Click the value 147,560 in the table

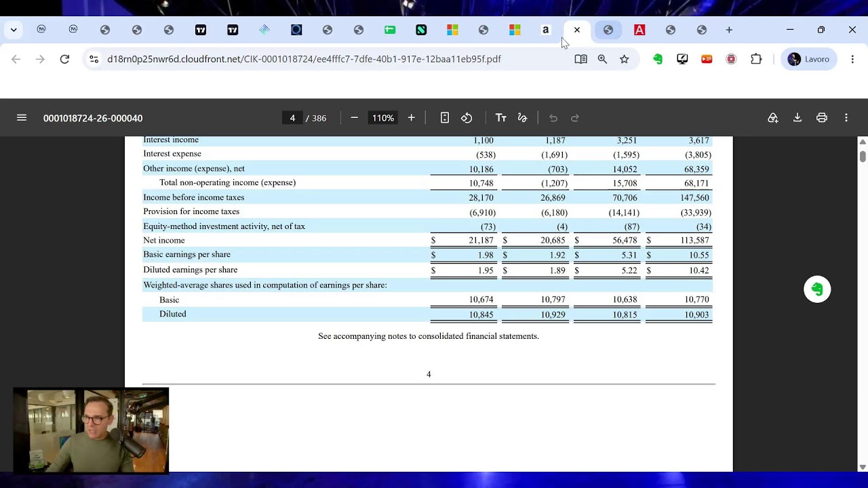[694, 198]
